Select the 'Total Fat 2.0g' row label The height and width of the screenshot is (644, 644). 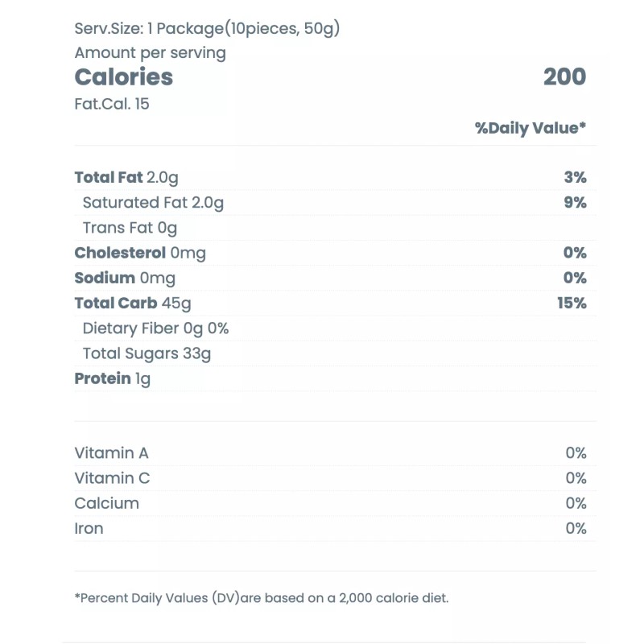pyautogui.click(x=126, y=178)
